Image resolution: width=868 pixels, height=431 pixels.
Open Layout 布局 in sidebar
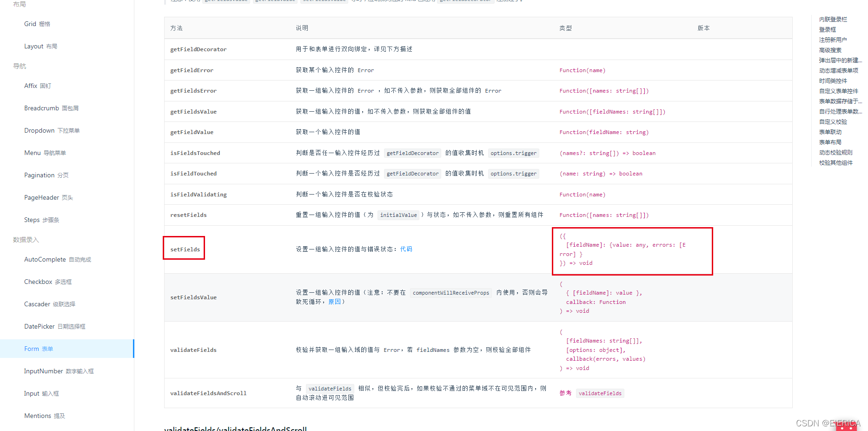41,46
